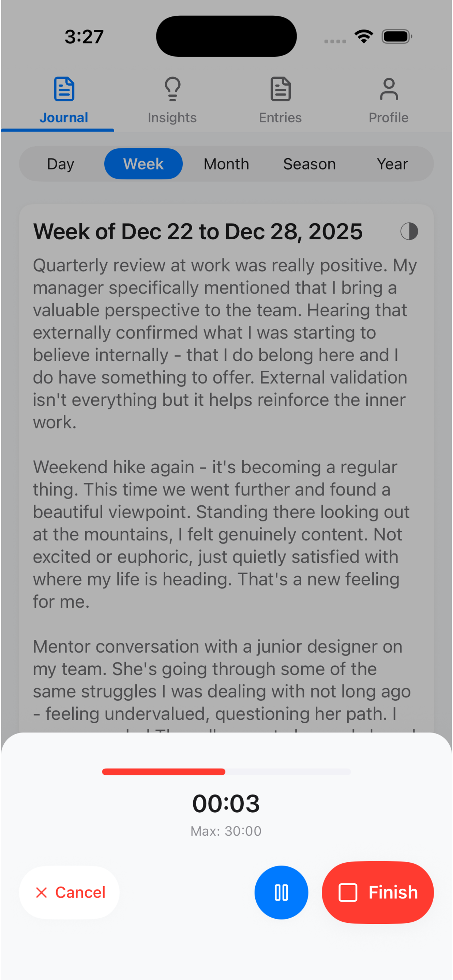
Task: Finish the recording
Action: point(377,892)
